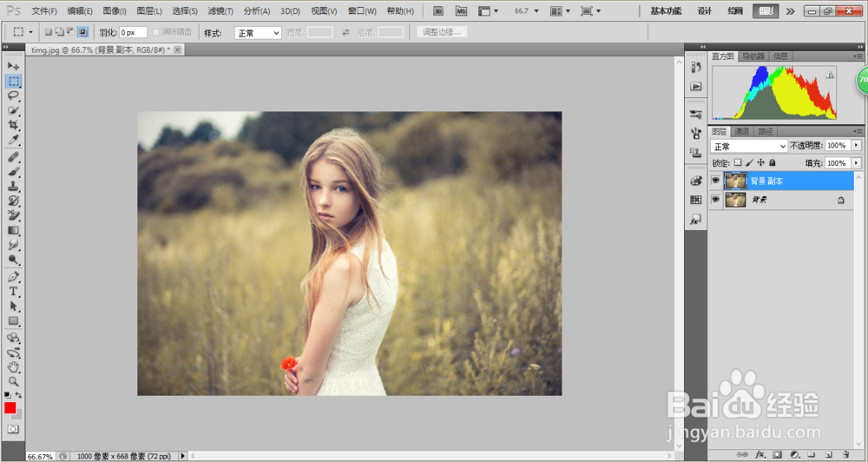Toggle lock position icon
Image resolution: width=868 pixels, height=462 pixels.
pyautogui.click(x=761, y=163)
